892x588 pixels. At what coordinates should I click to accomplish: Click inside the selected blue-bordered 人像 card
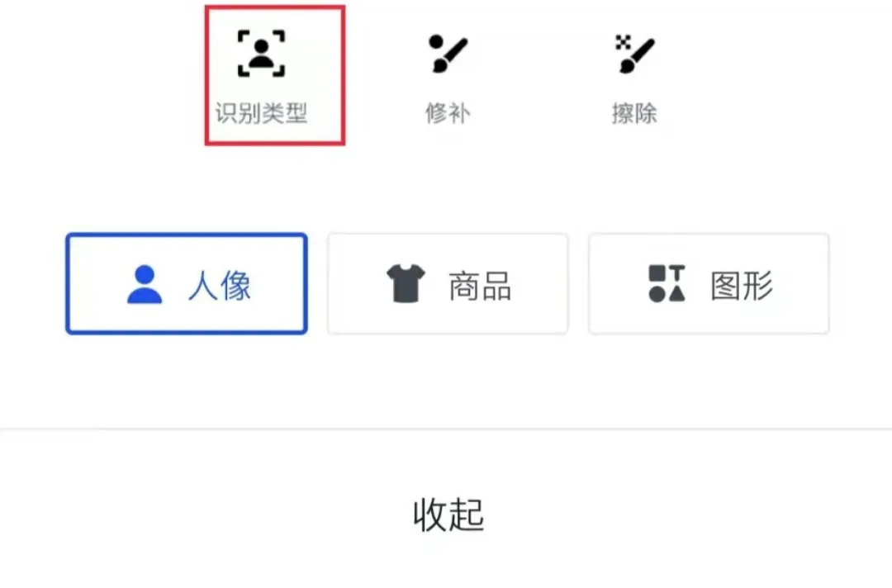(187, 283)
